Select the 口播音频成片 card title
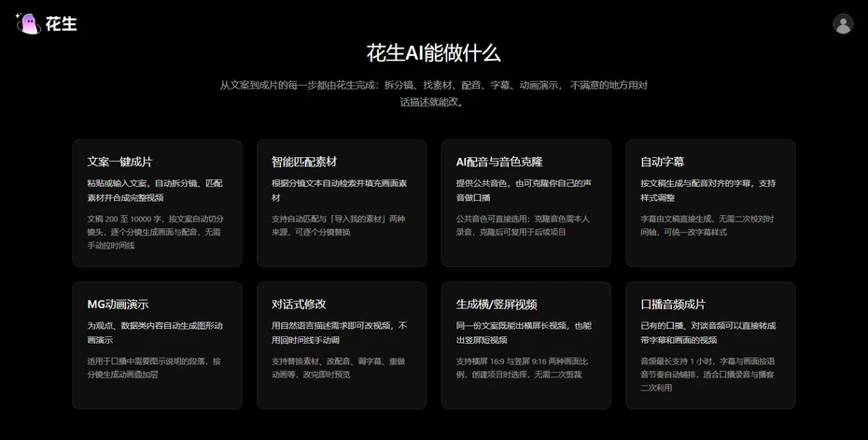This screenshot has width=868, height=440. [673, 305]
